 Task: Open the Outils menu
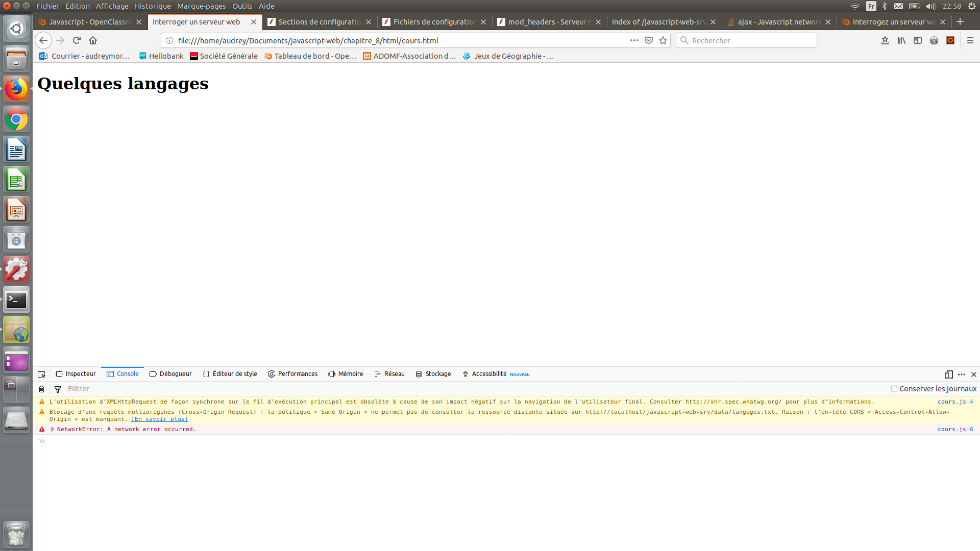tap(242, 6)
